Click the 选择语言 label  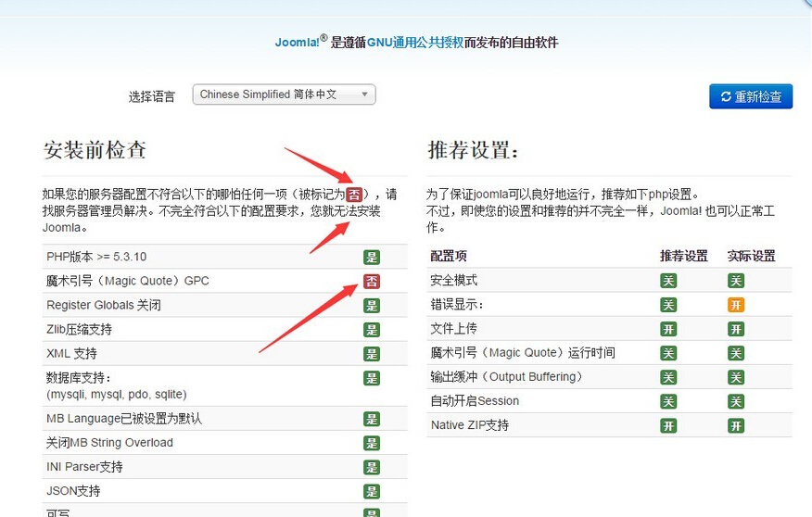[x=152, y=96]
